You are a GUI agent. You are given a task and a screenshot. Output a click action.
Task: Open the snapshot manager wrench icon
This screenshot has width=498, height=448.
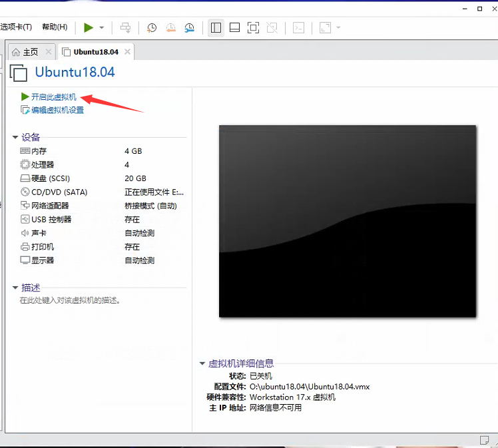click(190, 27)
